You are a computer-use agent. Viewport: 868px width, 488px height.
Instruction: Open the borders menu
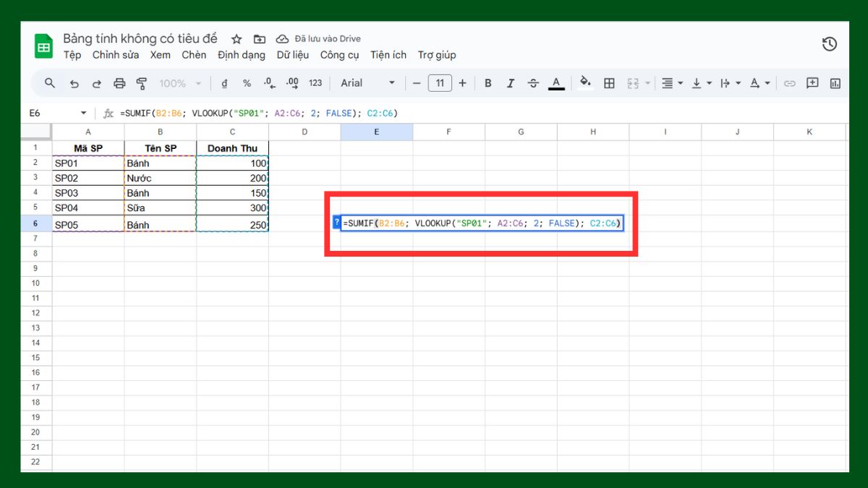609,83
